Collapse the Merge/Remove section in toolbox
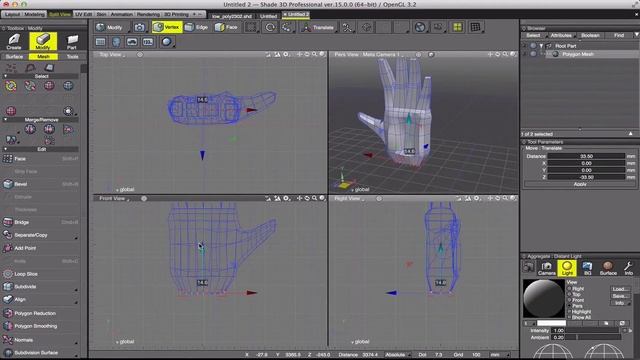 coord(5,120)
